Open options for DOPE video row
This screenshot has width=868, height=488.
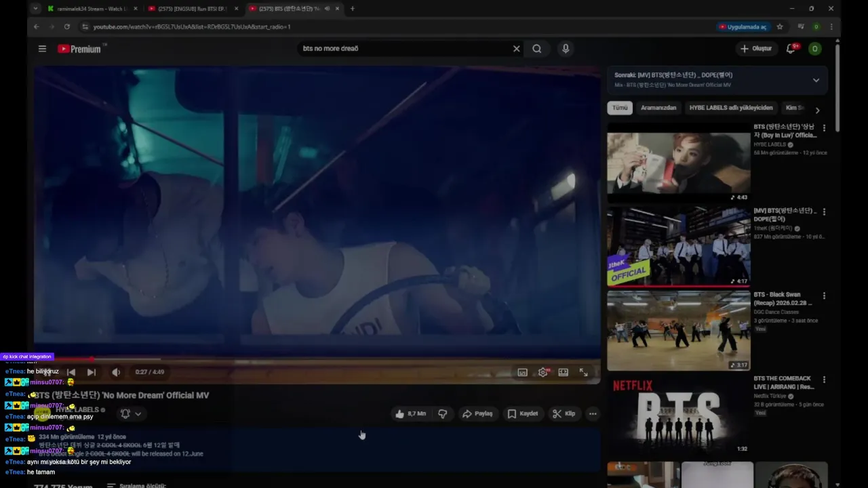click(x=824, y=212)
